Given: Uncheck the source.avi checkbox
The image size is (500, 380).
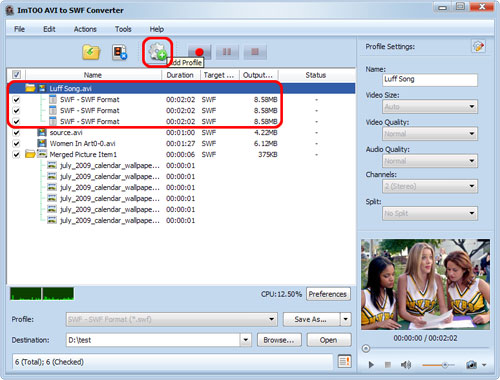Looking at the screenshot, I should point(16,132).
